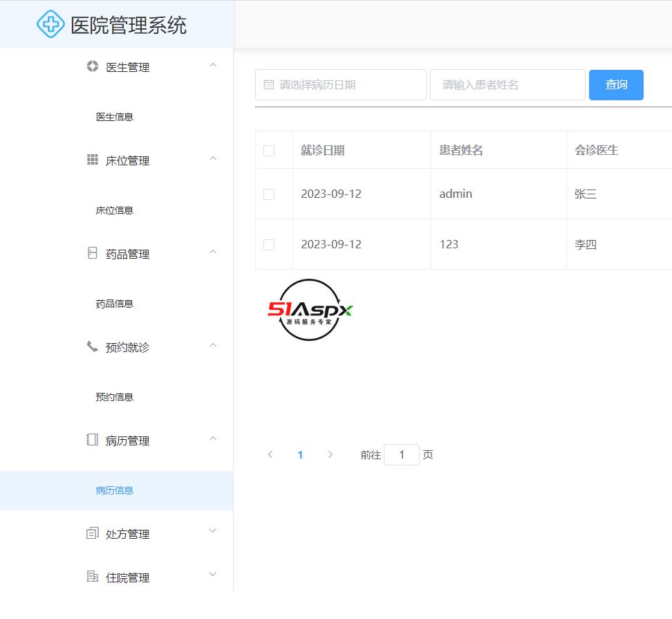Click the 会诊医生 column header
The image size is (672, 619).
pos(596,150)
